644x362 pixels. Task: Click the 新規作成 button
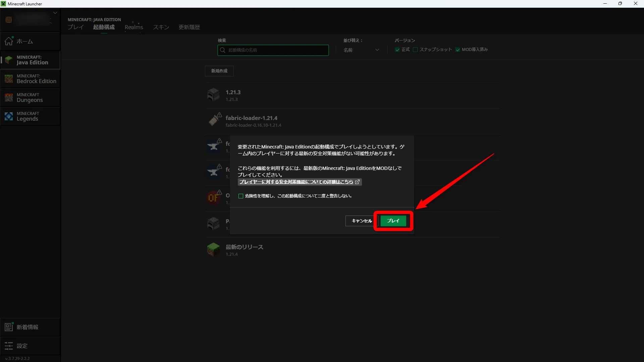[219, 71]
